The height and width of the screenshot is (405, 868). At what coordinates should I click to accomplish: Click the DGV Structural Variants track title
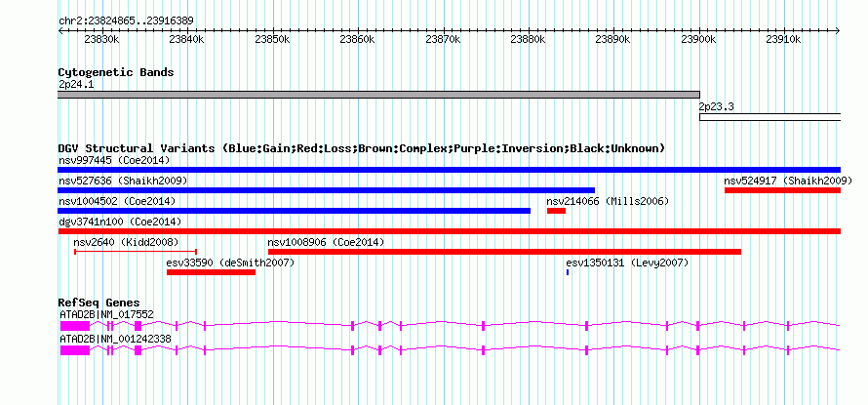point(362,148)
